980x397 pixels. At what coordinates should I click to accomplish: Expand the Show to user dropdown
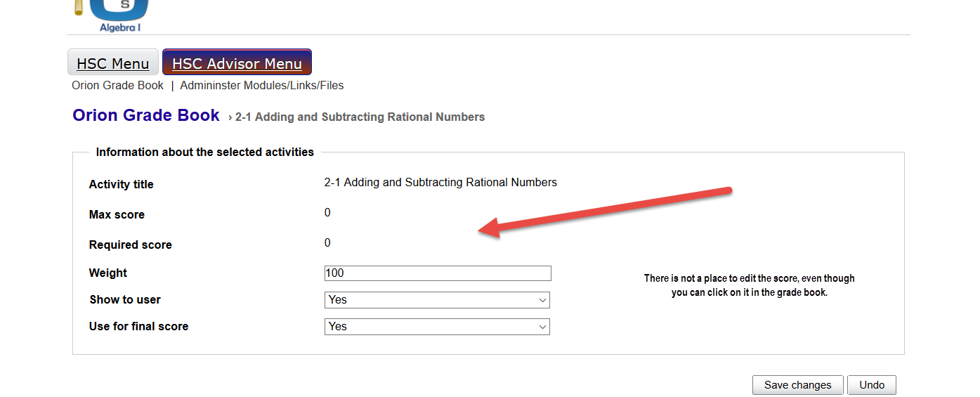click(x=437, y=300)
